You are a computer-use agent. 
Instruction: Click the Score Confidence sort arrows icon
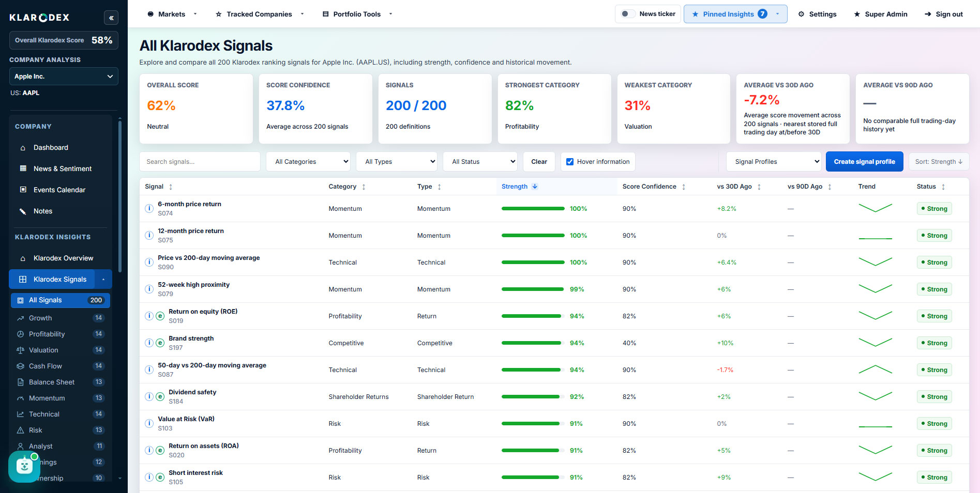(684, 187)
